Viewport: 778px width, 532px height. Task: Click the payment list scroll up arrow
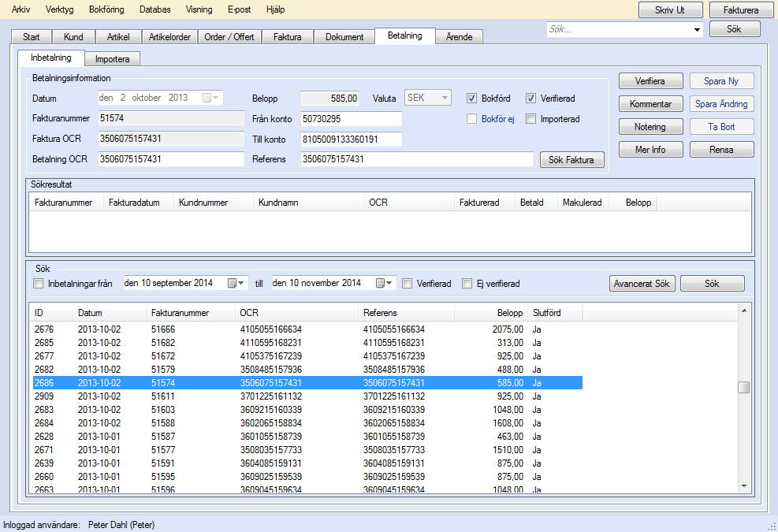click(x=744, y=311)
